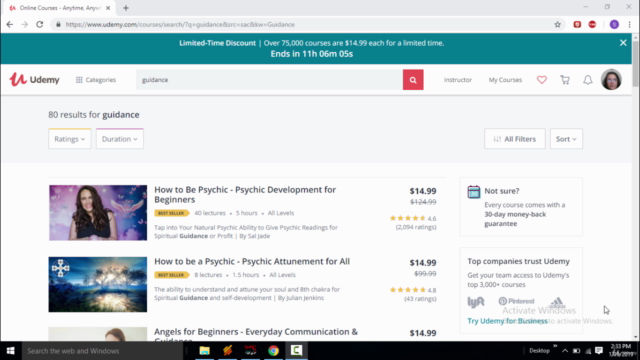The height and width of the screenshot is (360, 640).
Task: Click the Udemy logo
Action: pyautogui.click(x=35, y=80)
